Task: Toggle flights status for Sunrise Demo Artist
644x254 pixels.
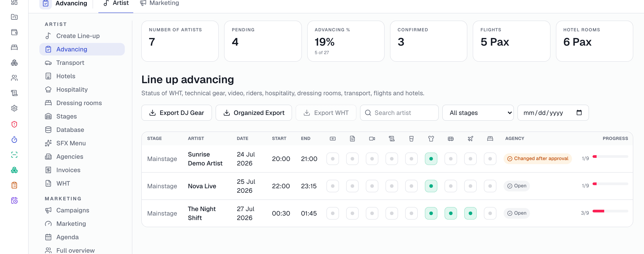Action: click(470, 159)
